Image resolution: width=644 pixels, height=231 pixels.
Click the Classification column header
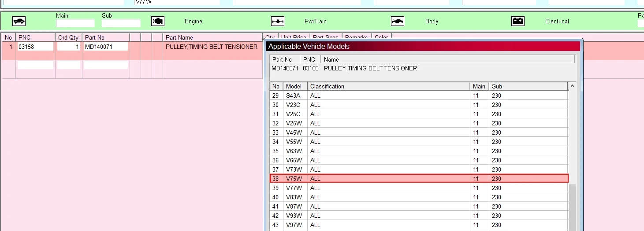(389, 86)
